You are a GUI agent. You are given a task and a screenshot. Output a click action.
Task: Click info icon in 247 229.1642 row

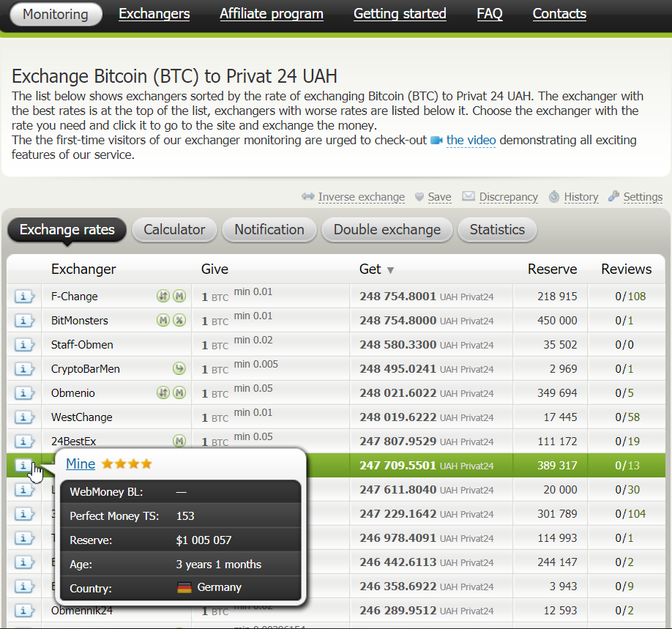pos(23,513)
